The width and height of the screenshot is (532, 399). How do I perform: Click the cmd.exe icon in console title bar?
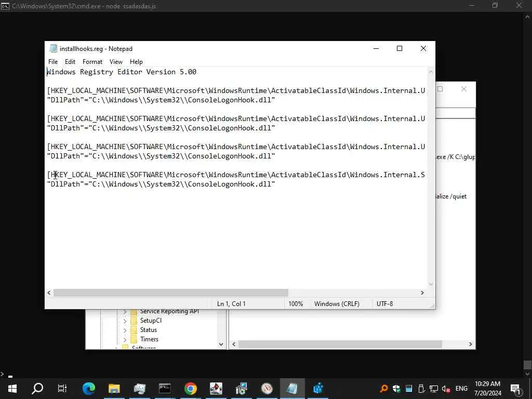(x=5, y=6)
